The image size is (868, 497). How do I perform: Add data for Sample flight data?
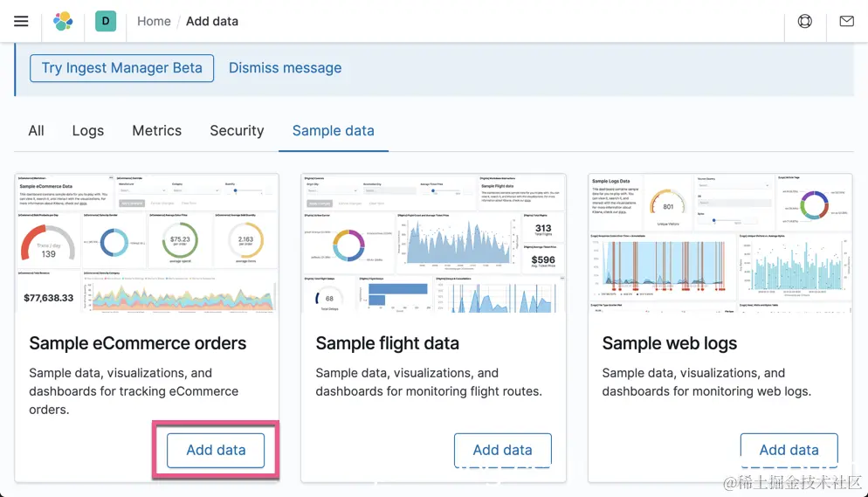pyautogui.click(x=502, y=450)
